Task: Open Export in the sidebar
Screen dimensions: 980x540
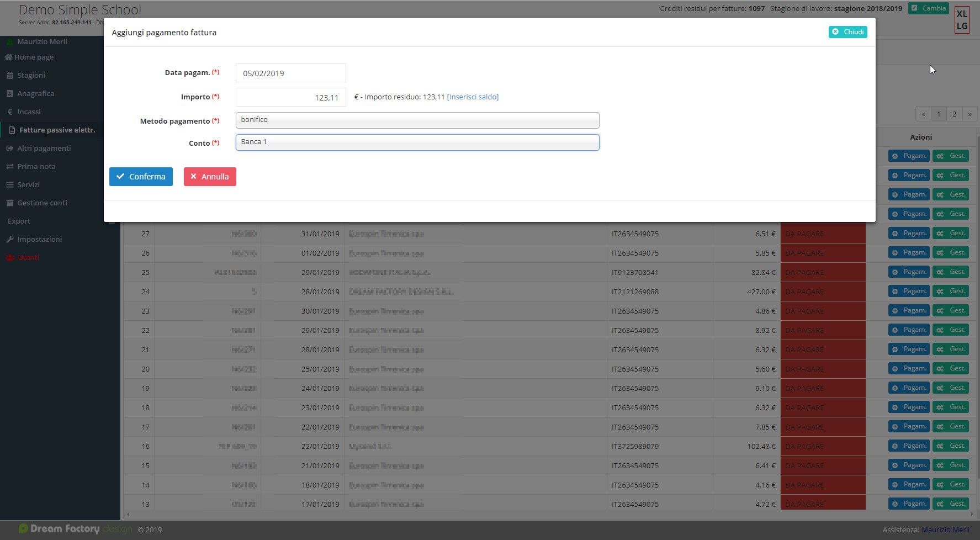Action: pos(19,221)
